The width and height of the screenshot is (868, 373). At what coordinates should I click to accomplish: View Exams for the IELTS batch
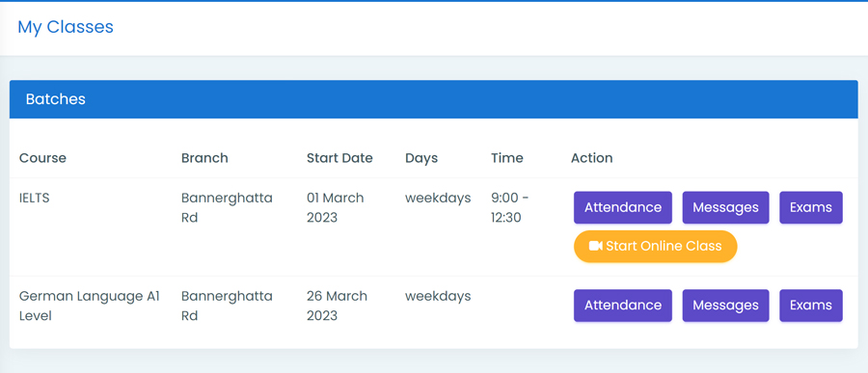point(811,207)
